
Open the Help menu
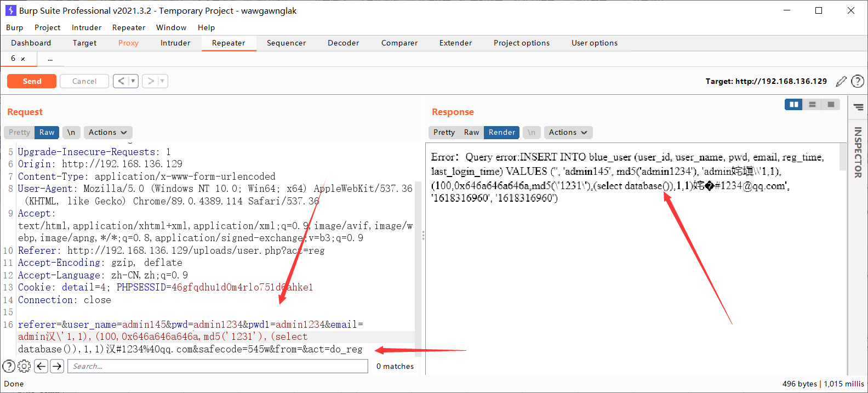pos(207,27)
